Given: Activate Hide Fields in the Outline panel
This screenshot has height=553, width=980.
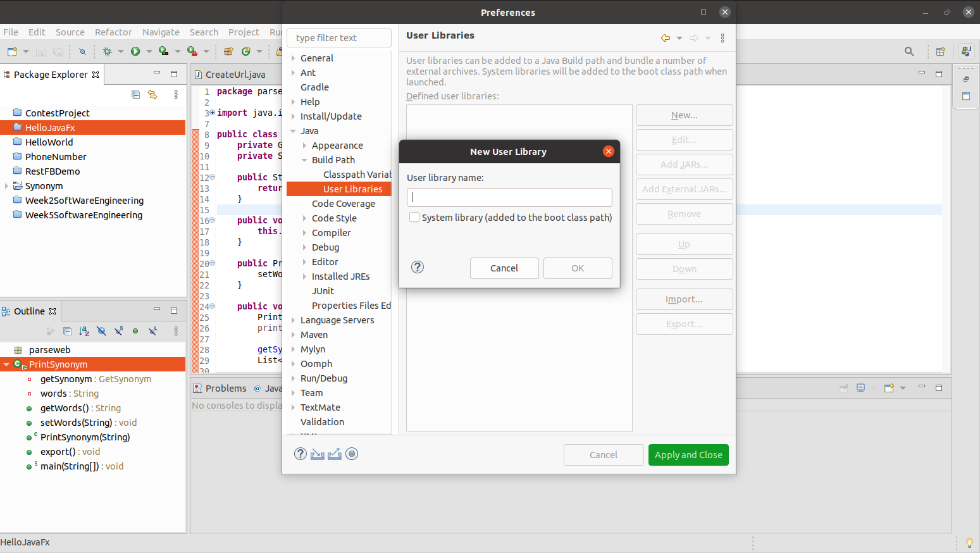Looking at the screenshot, I should pos(101,332).
